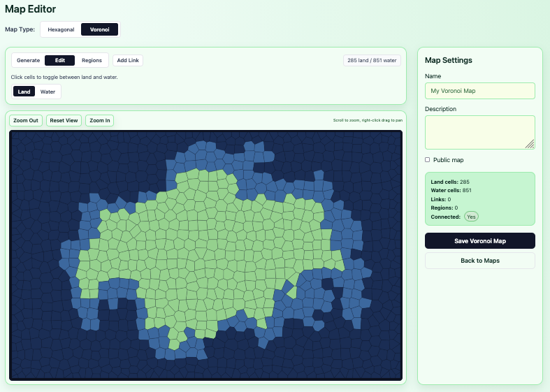Click the Zoom In button

point(100,120)
